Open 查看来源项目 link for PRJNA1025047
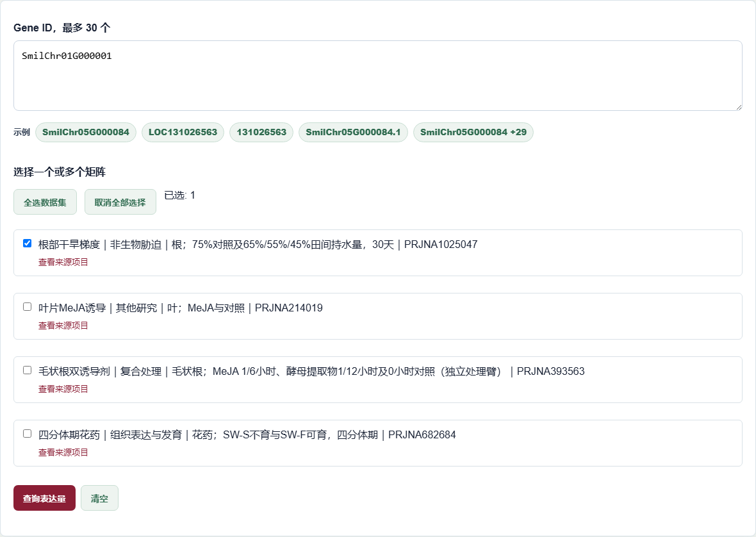This screenshot has height=537, width=756. pyautogui.click(x=63, y=262)
